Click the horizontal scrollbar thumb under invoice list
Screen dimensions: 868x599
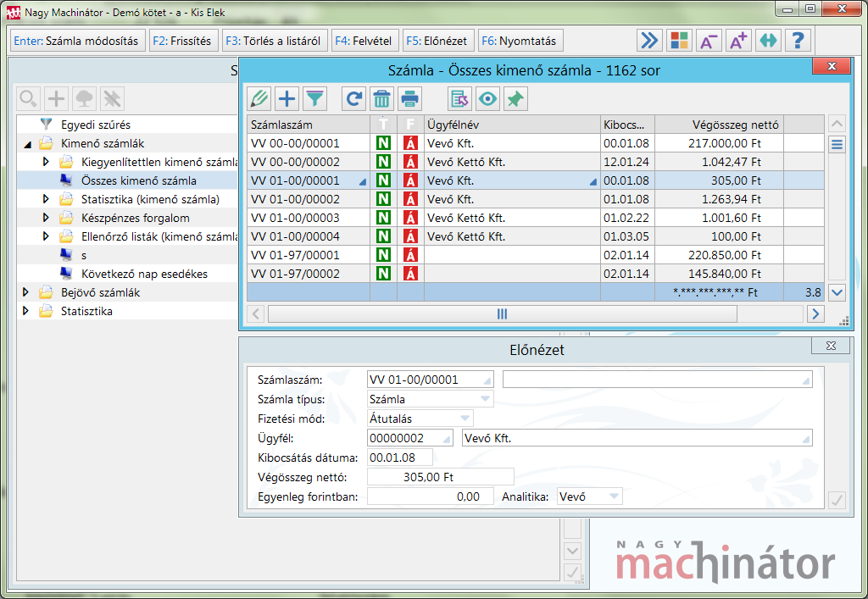502,314
